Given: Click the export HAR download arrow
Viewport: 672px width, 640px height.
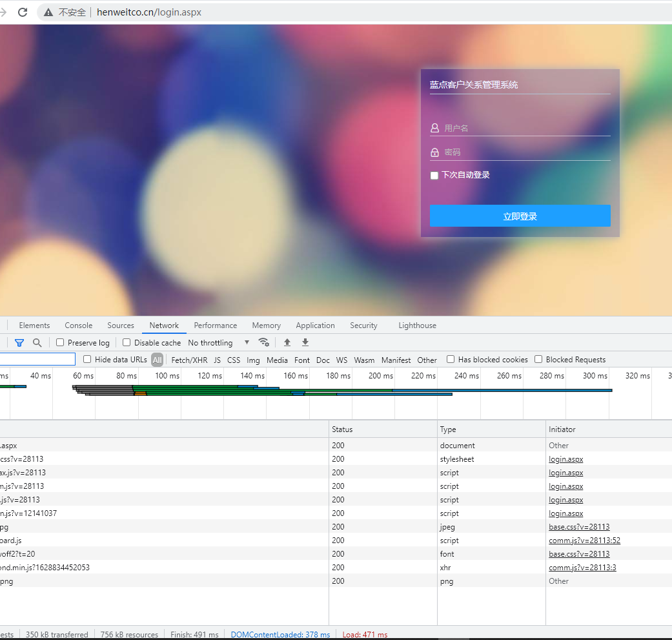Looking at the screenshot, I should 305,342.
